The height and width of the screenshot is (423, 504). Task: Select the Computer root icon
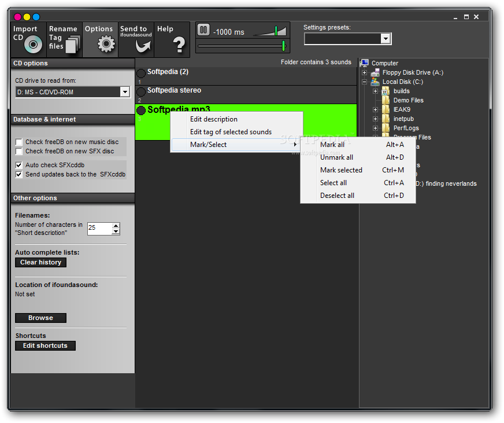365,62
